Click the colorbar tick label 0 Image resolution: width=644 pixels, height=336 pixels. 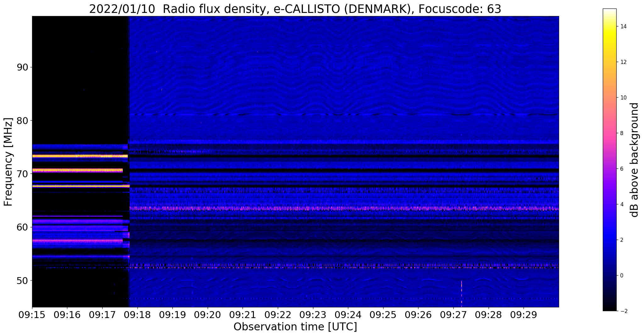(621, 276)
